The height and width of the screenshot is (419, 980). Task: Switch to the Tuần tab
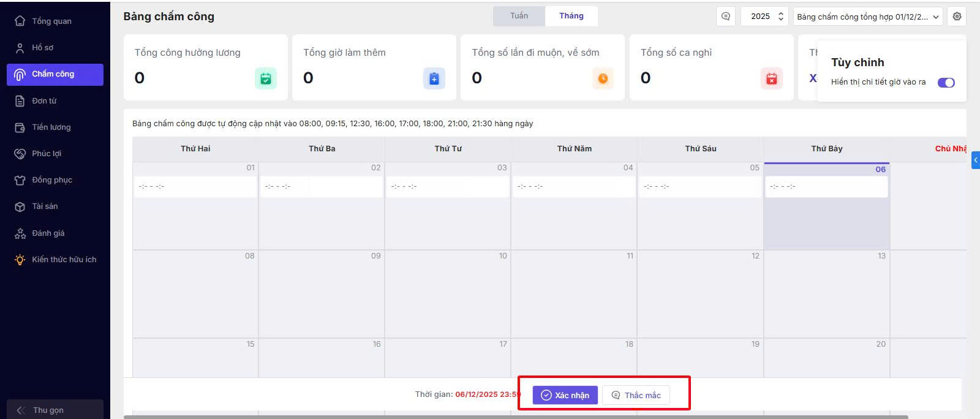tap(519, 16)
